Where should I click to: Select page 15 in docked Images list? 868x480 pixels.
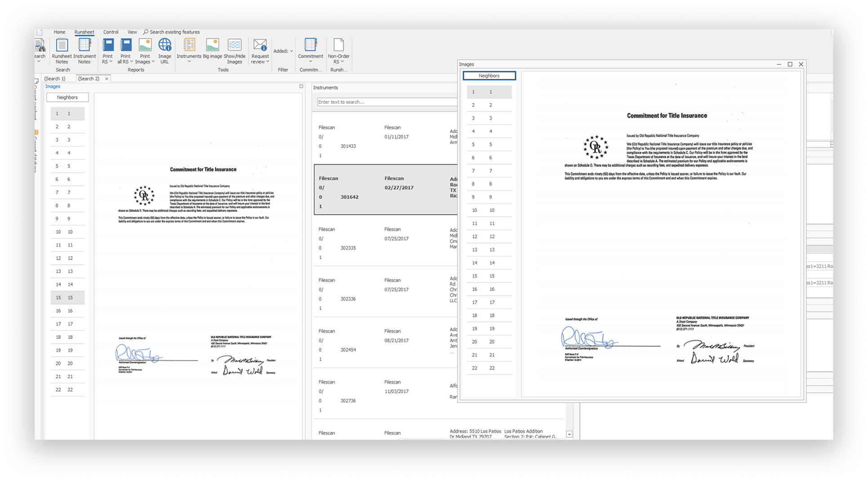pyautogui.click(x=67, y=298)
